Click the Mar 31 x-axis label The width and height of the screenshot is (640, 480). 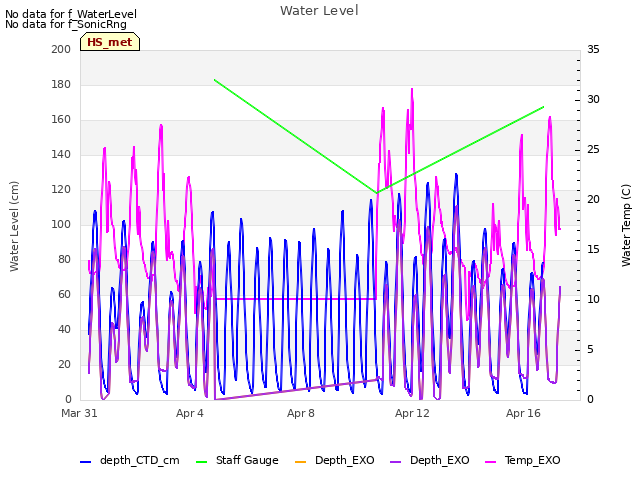coord(79,413)
